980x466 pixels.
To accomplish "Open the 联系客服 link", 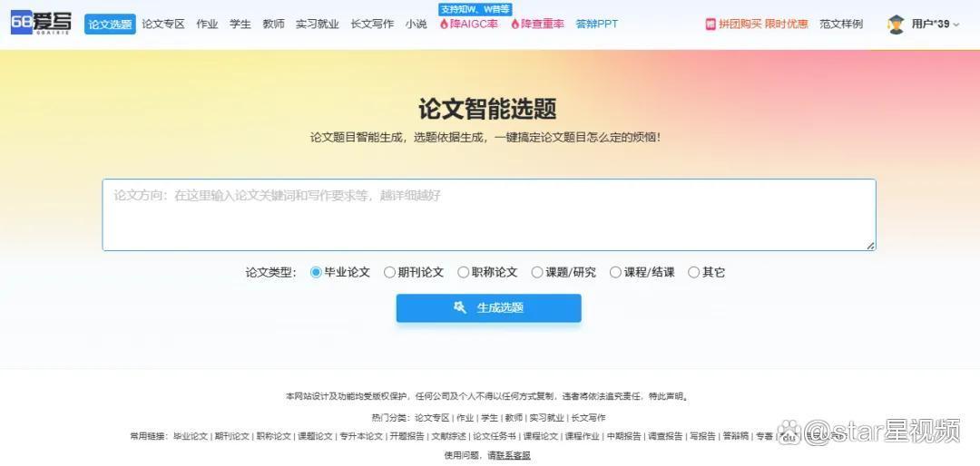I will point(513,455).
